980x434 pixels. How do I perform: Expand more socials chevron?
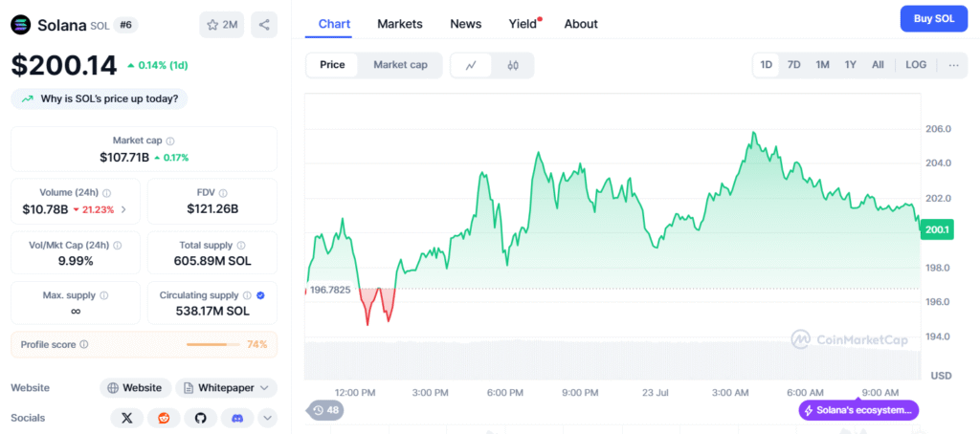tap(268, 418)
